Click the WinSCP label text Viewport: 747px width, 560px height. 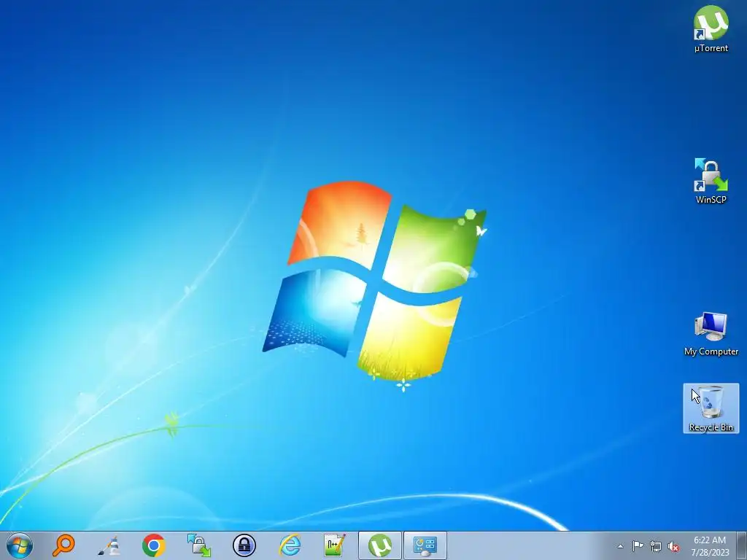click(711, 200)
